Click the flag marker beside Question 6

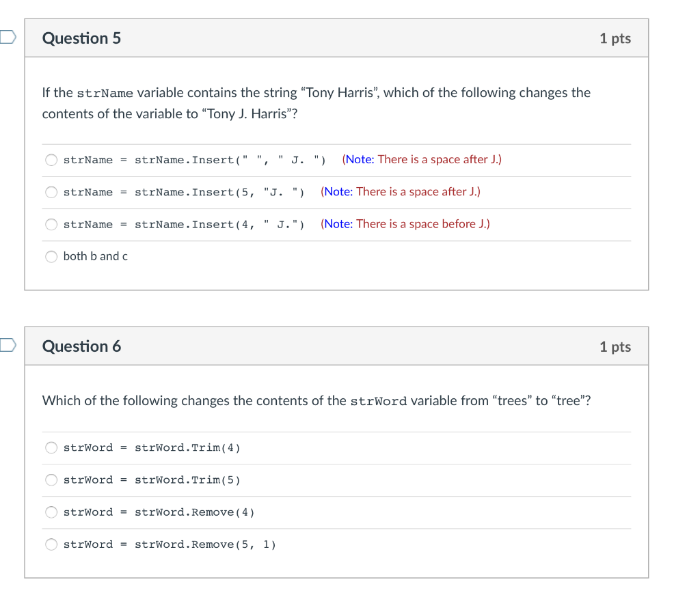tap(5, 346)
